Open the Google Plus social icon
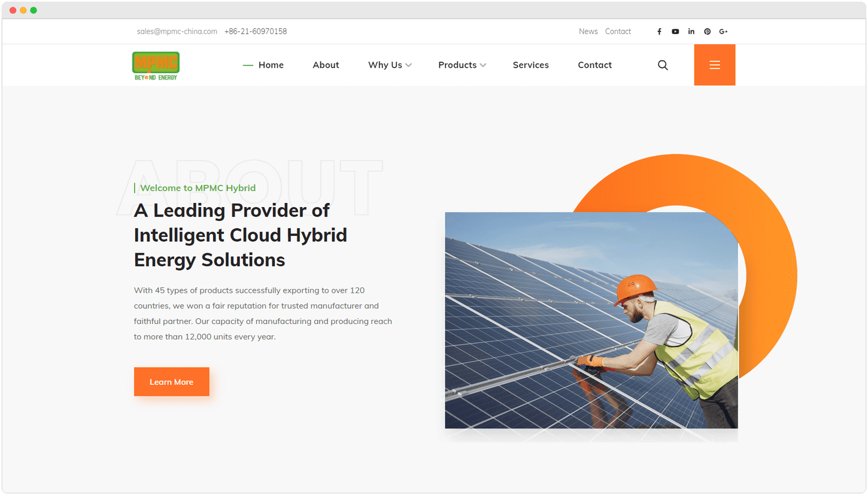 (x=724, y=32)
